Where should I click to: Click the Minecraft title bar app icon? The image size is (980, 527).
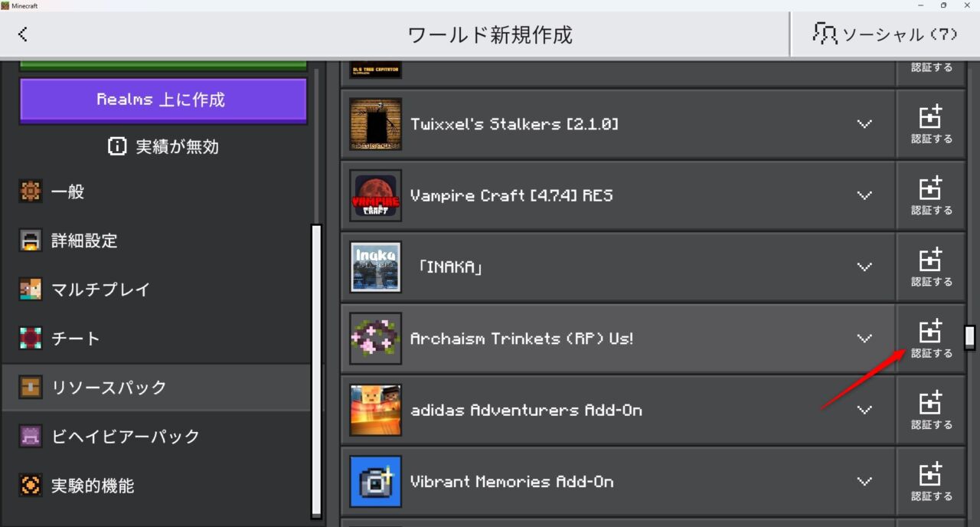(x=5, y=5)
